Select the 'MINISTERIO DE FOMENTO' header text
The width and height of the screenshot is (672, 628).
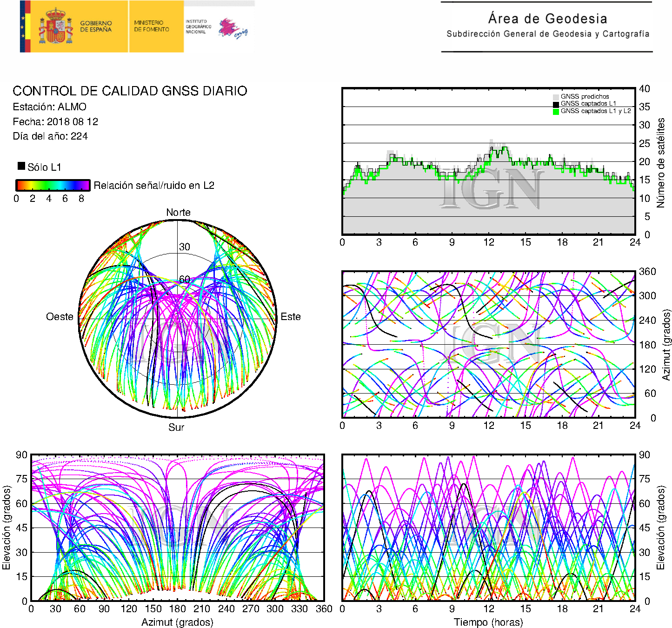(x=152, y=26)
